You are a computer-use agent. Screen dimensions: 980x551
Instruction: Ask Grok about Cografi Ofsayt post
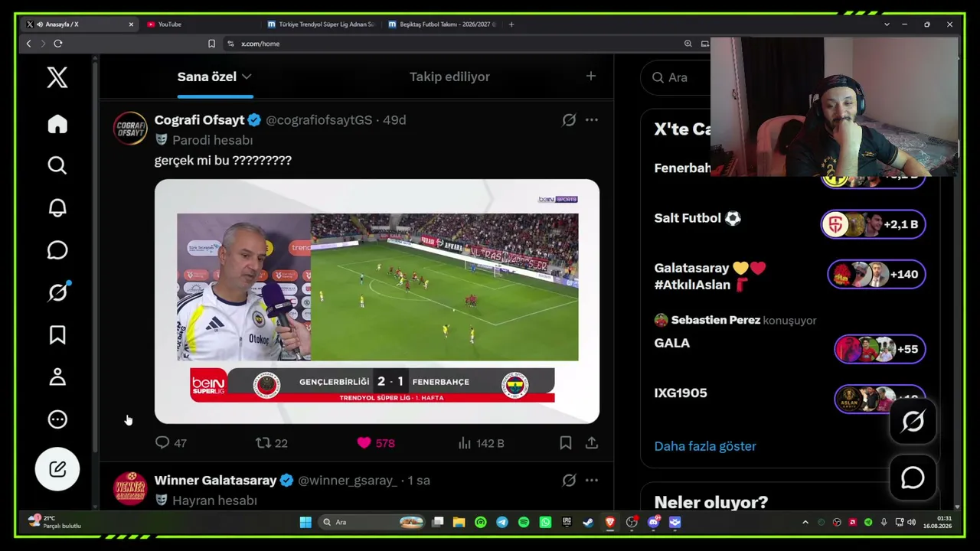[569, 120]
